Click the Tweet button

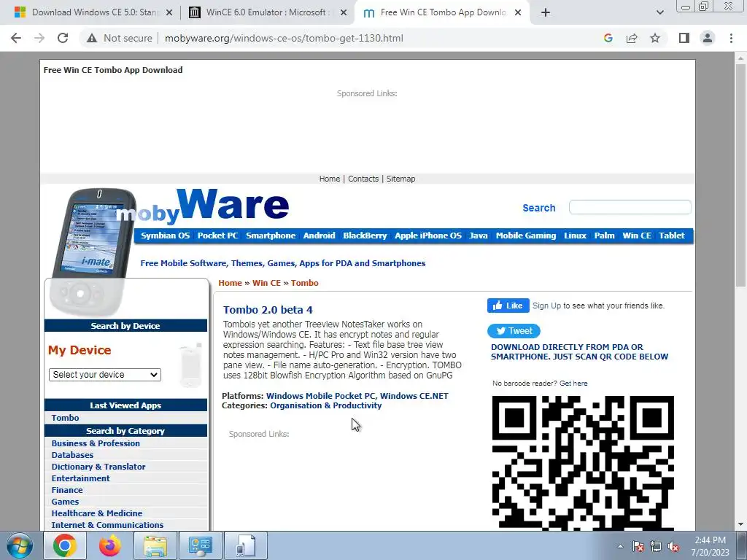[514, 331]
